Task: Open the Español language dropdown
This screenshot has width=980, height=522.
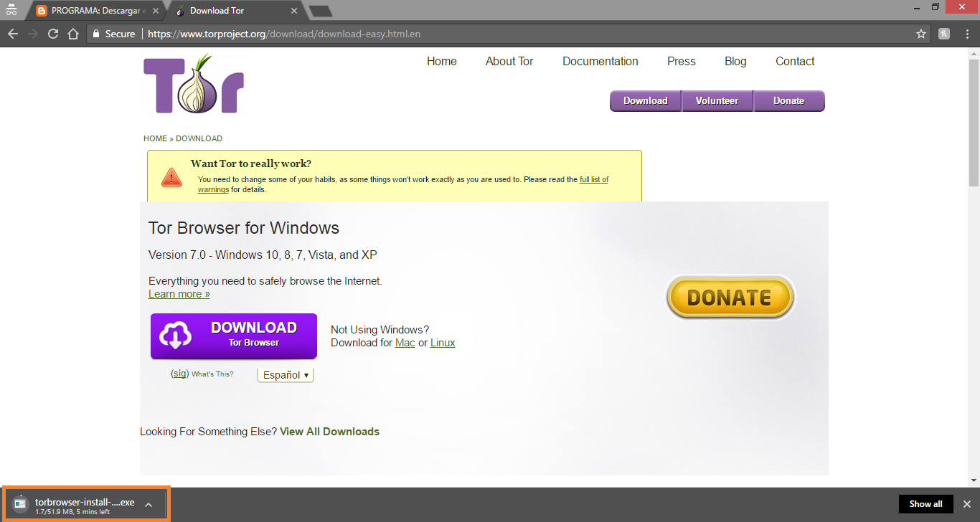Action: click(x=286, y=375)
